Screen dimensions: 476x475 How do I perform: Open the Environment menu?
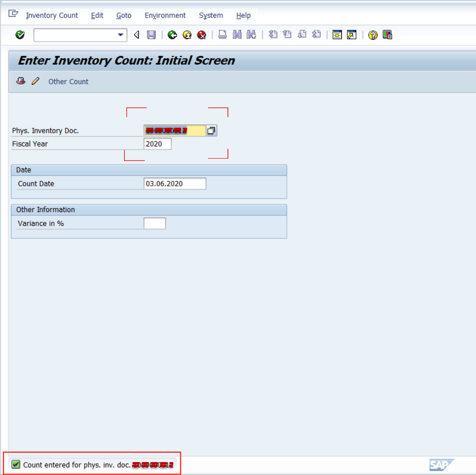click(165, 15)
